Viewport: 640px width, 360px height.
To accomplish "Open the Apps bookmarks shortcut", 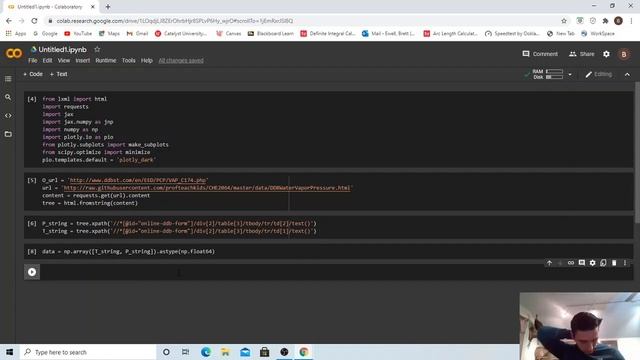I will (16, 33).
